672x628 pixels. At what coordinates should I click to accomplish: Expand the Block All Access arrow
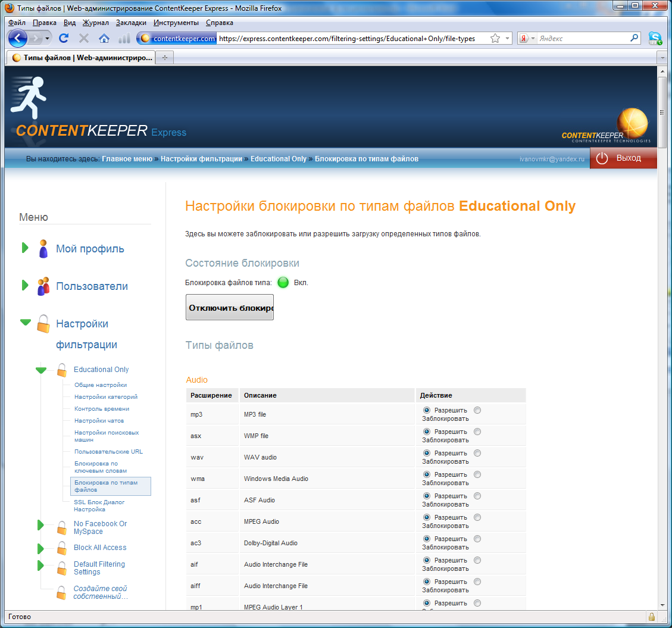(x=40, y=548)
